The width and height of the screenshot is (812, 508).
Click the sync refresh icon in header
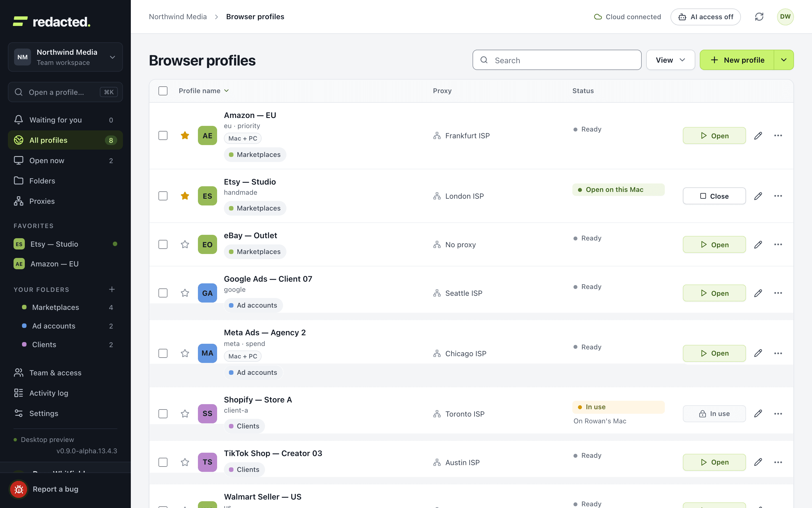759,17
